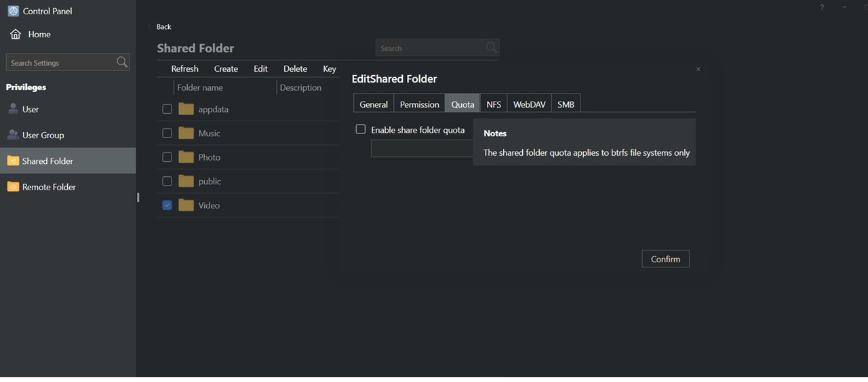Click Refresh in the folder toolbar
The width and height of the screenshot is (868, 382).
click(x=184, y=68)
